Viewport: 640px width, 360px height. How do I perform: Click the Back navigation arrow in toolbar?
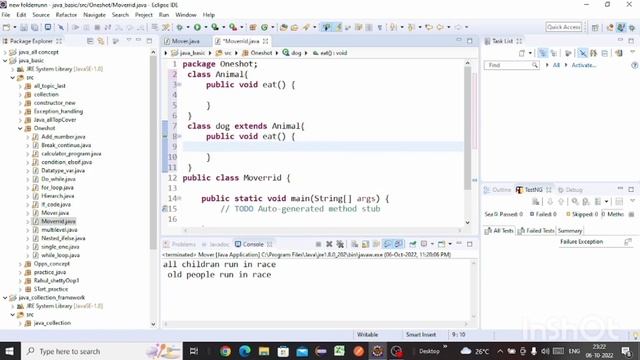point(440,27)
